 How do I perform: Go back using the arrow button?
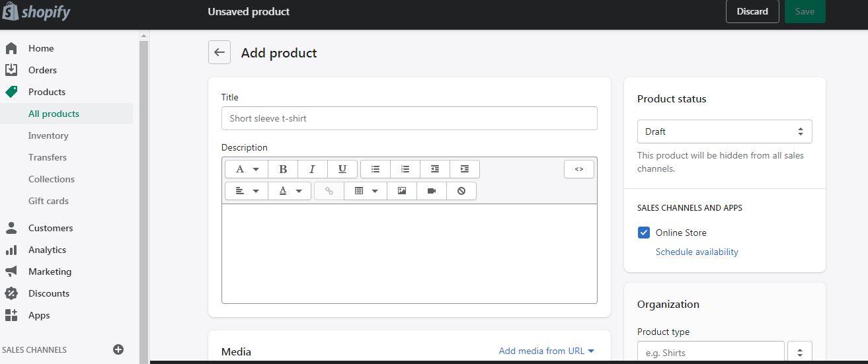(x=219, y=53)
